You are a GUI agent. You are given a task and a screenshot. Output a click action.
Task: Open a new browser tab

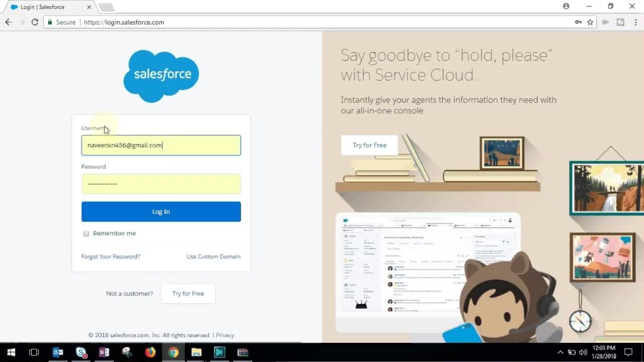point(106,7)
